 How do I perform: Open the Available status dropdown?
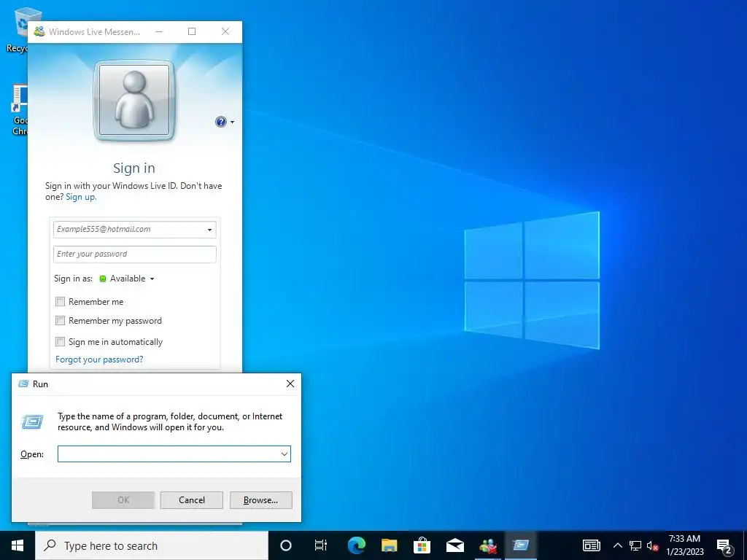click(x=132, y=279)
